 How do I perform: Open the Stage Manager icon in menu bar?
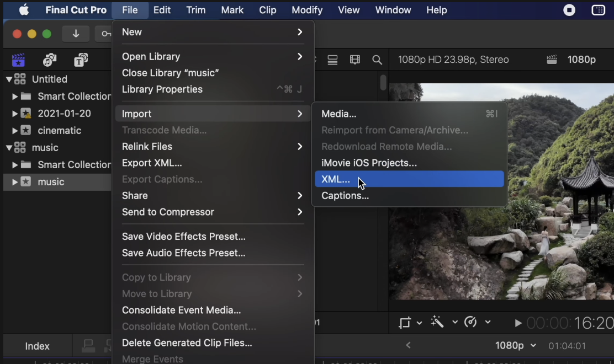click(x=598, y=10)
